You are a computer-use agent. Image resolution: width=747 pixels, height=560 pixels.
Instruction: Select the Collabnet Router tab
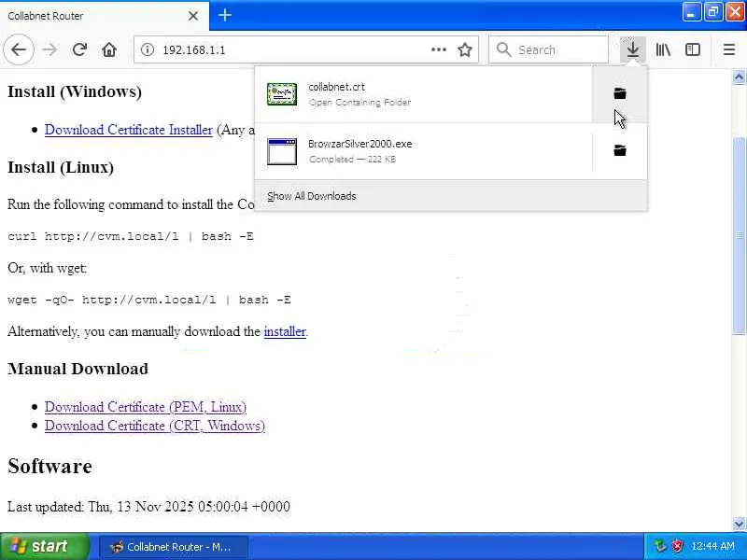(x=104, y=16)
